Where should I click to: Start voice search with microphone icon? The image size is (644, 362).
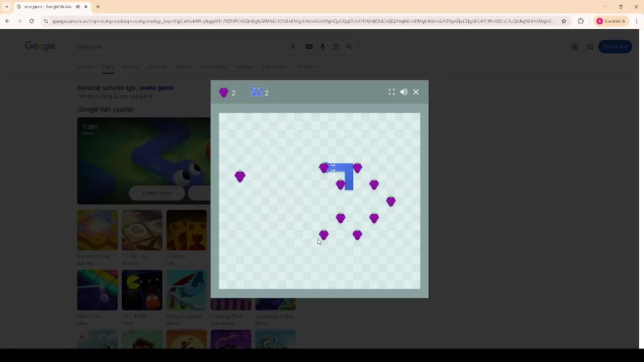(x=323, y=47)
